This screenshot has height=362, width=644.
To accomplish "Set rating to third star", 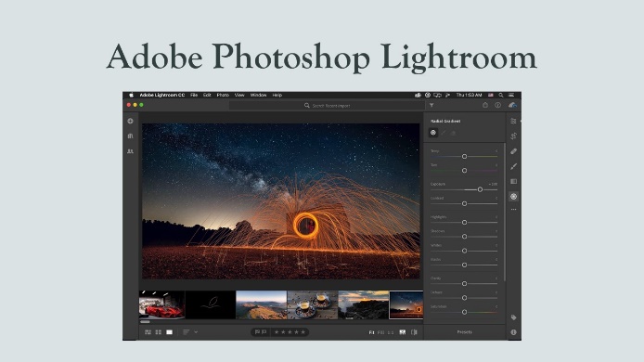I will click(290, 332).
